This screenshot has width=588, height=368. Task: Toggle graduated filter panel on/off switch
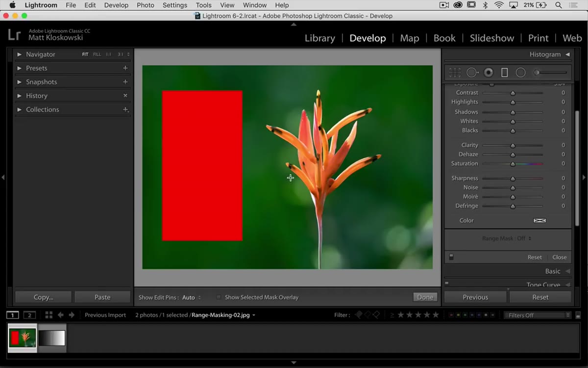451,257
